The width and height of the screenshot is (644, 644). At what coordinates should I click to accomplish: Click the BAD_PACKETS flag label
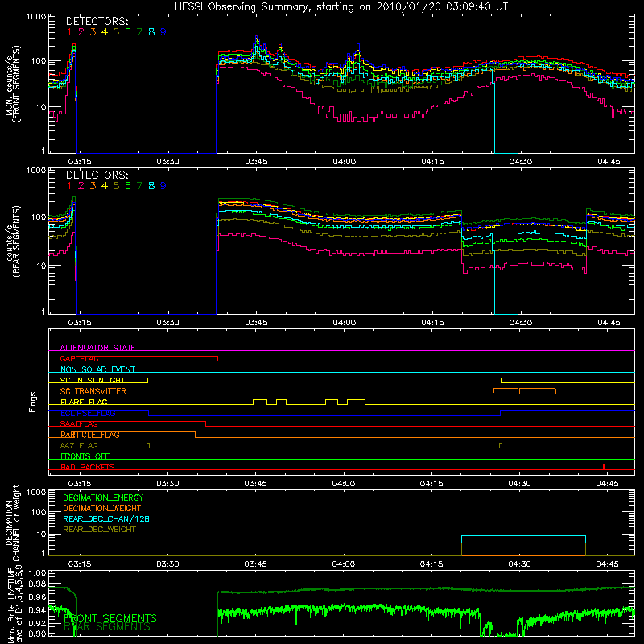pos(88,467)
